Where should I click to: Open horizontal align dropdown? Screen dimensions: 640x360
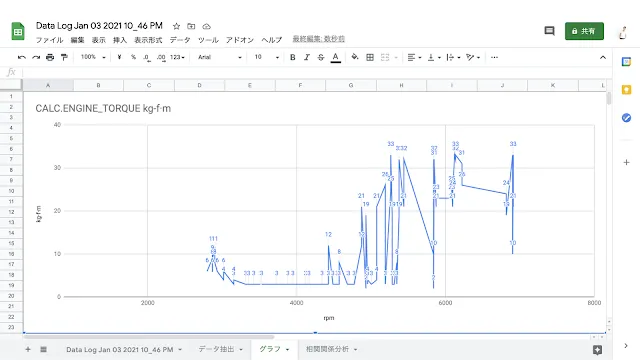pos(414,57)
